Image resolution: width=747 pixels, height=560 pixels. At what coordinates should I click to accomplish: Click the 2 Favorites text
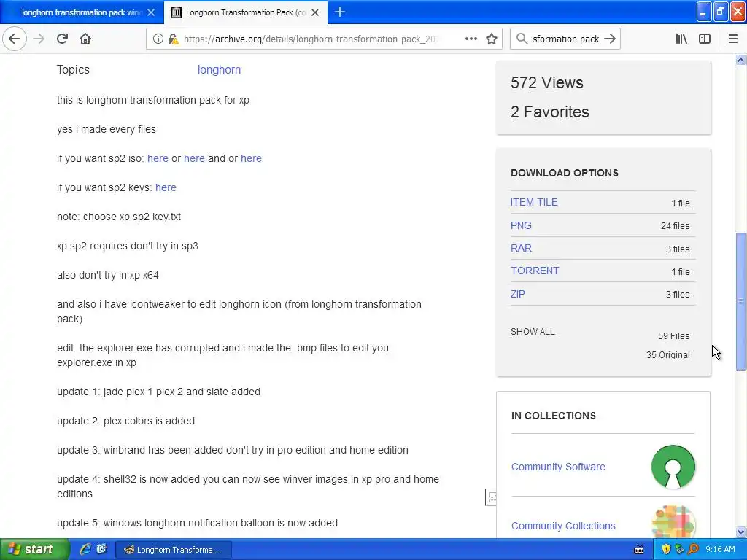(550, 112)
